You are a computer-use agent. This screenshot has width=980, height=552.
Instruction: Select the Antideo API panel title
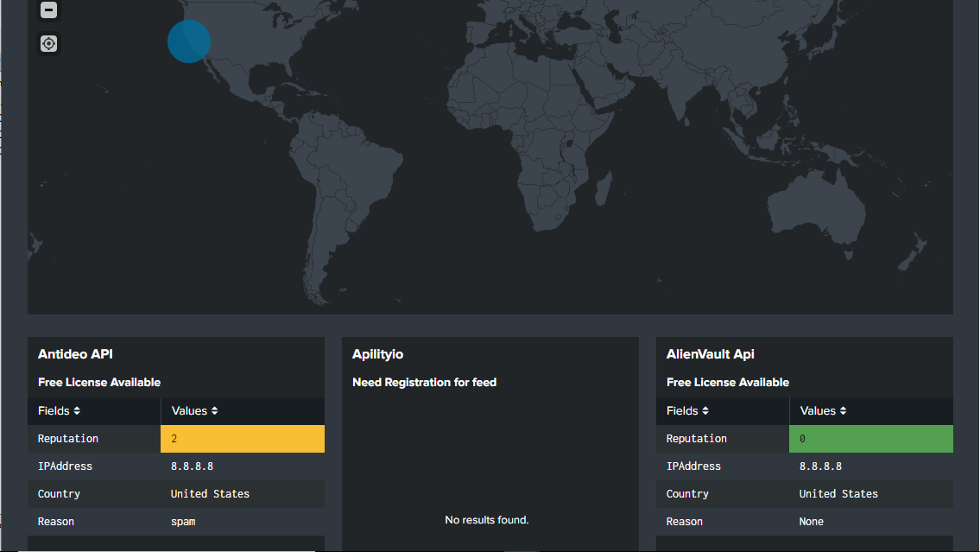(75, 353)
